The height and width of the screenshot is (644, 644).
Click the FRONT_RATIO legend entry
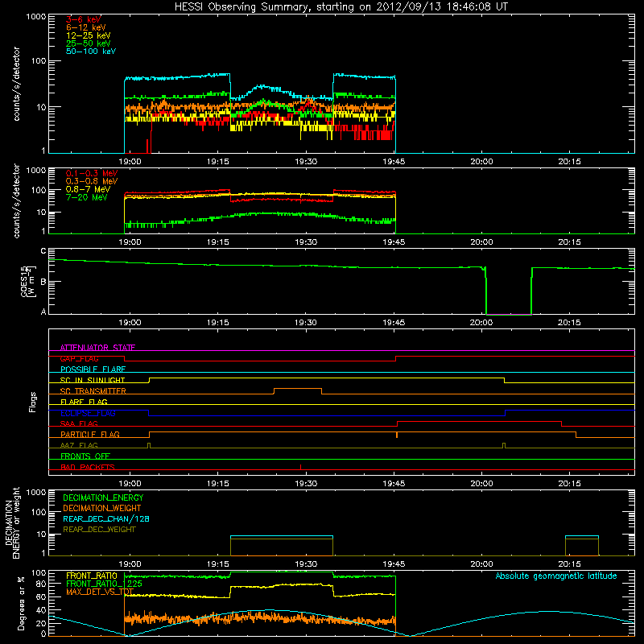tap(92, 576)
